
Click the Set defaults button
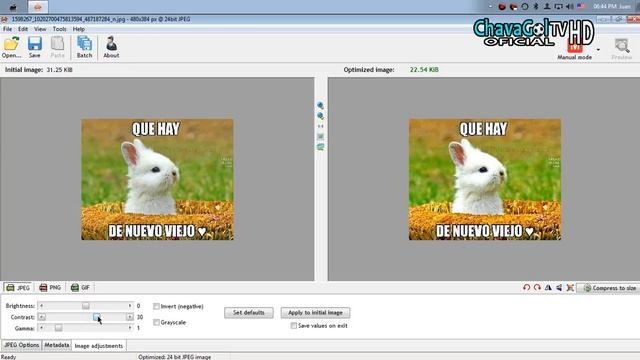coord(249,313)
